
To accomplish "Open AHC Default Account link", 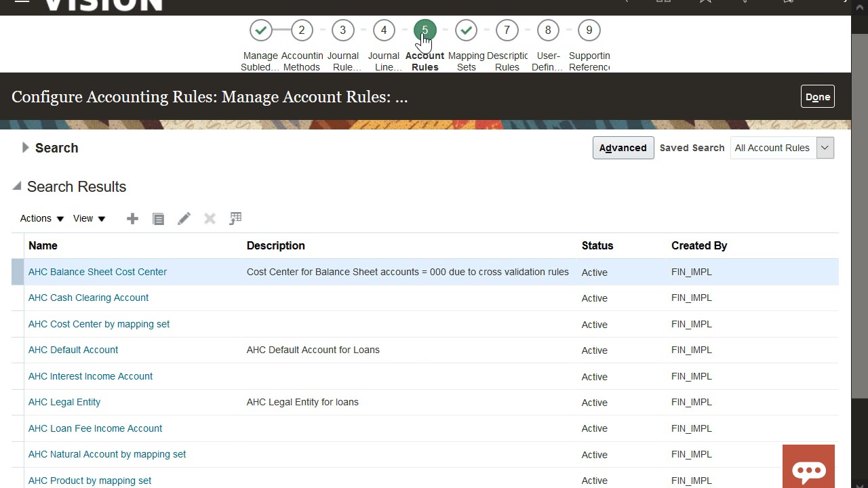I will pos(73,350).
